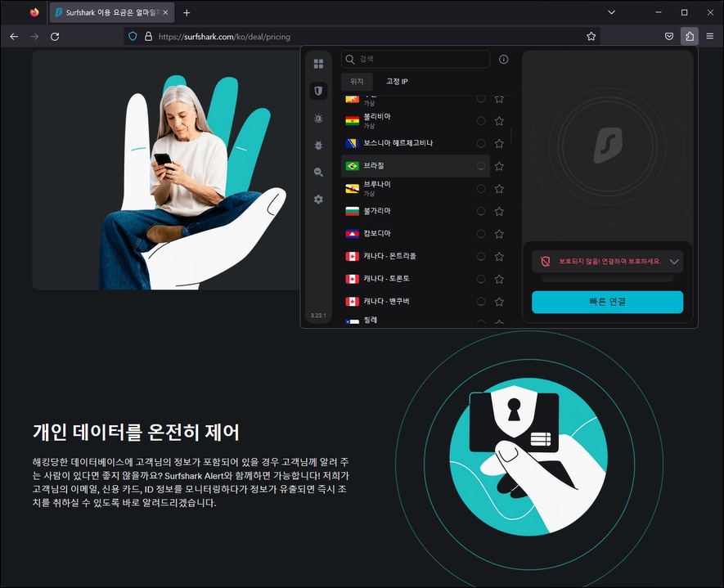Favorite the 보스니아 헤르체고비나 star
Image resolution: width=724 pixels, height=588 pixels.
(499, 144)
